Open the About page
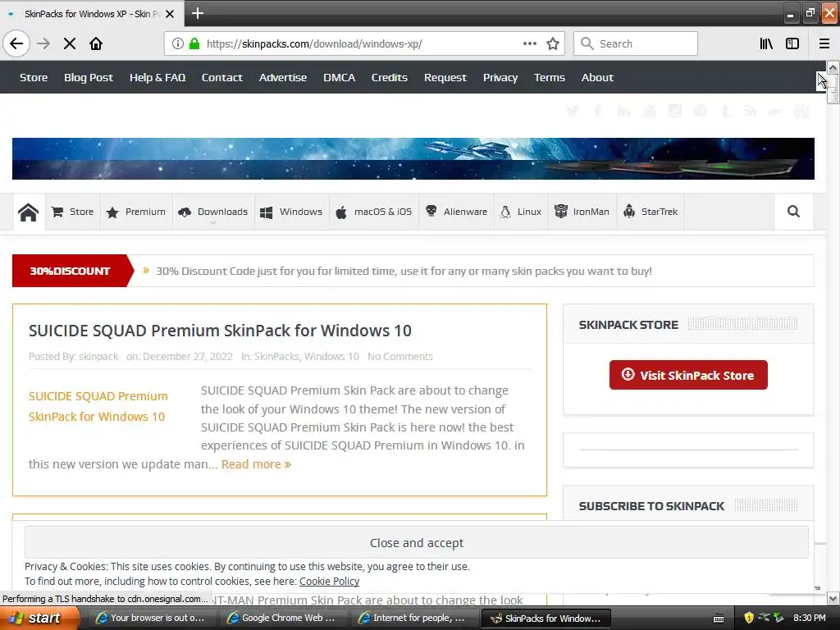 pos(597,78)
